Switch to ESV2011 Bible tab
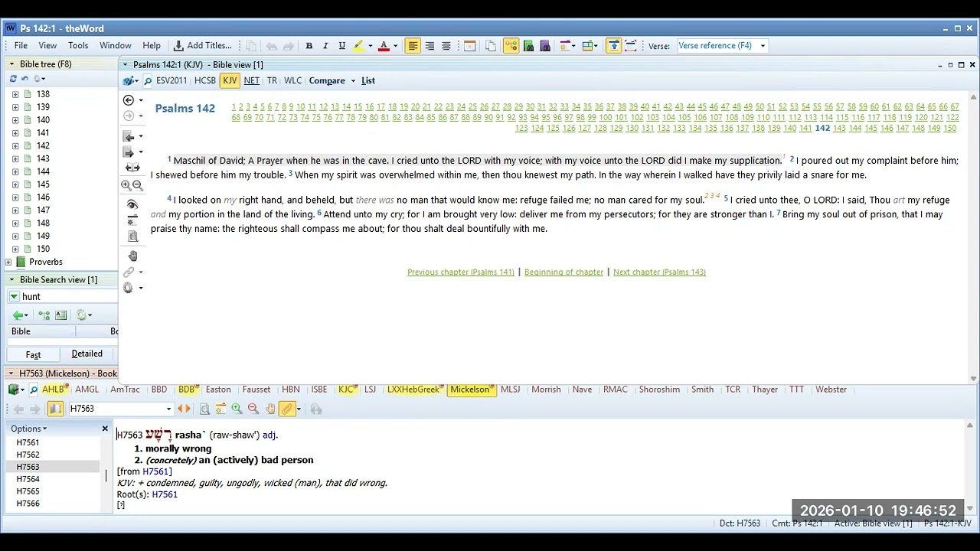980x551 pixels. tap(171, 80)
